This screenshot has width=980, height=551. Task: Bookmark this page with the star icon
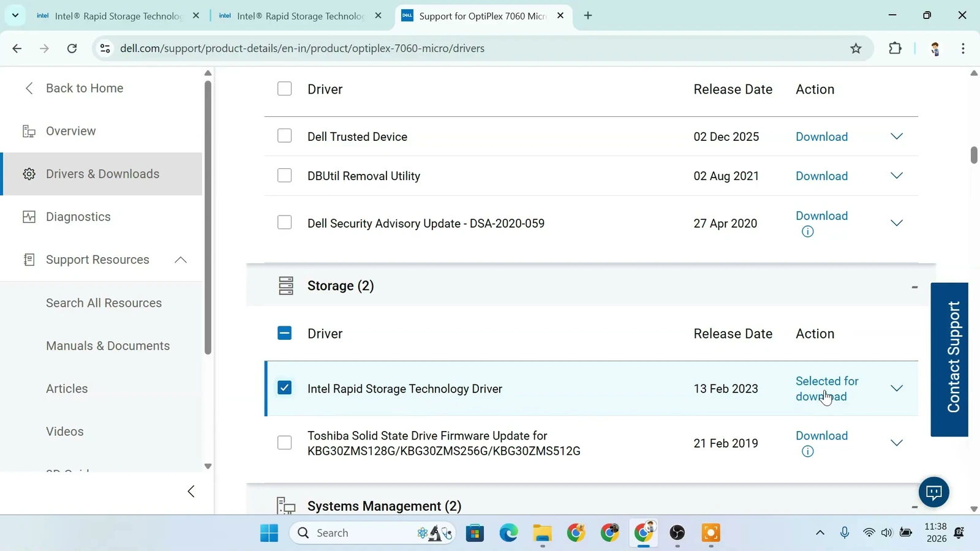click(856, 48)
